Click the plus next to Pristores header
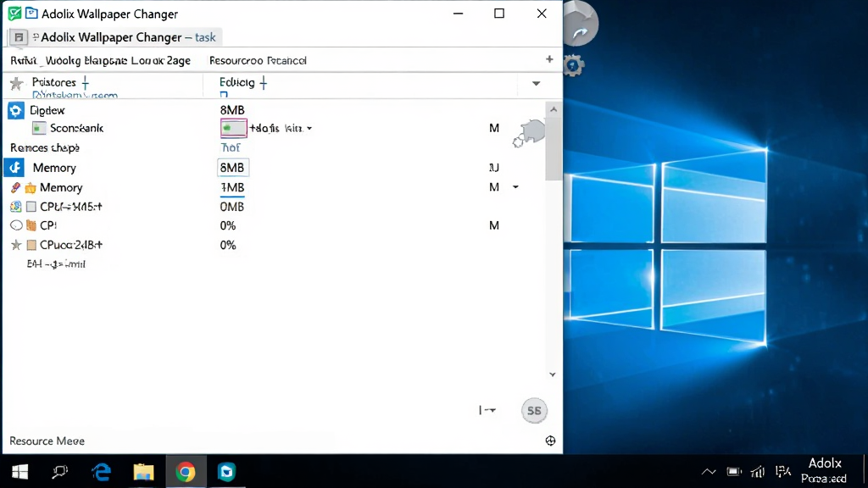This screenshot has width=868, height=488. [x=86, y=83]
